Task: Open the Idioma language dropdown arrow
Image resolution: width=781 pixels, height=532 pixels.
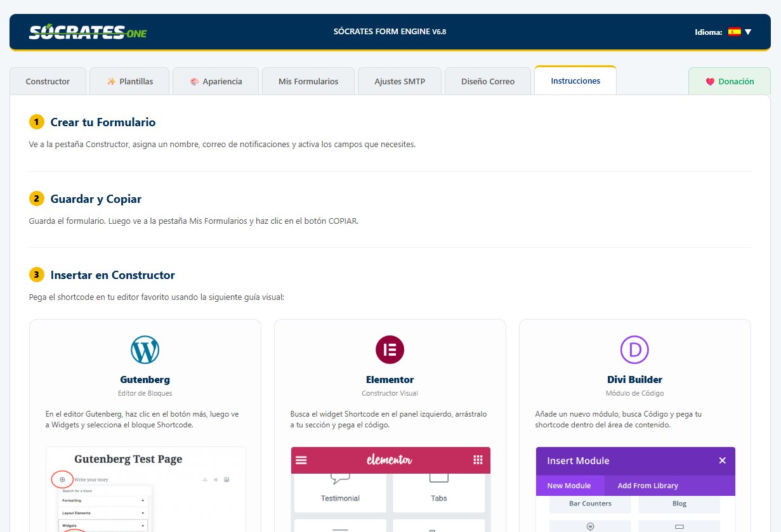Action: pyautogui.click(x=748, y=32)
